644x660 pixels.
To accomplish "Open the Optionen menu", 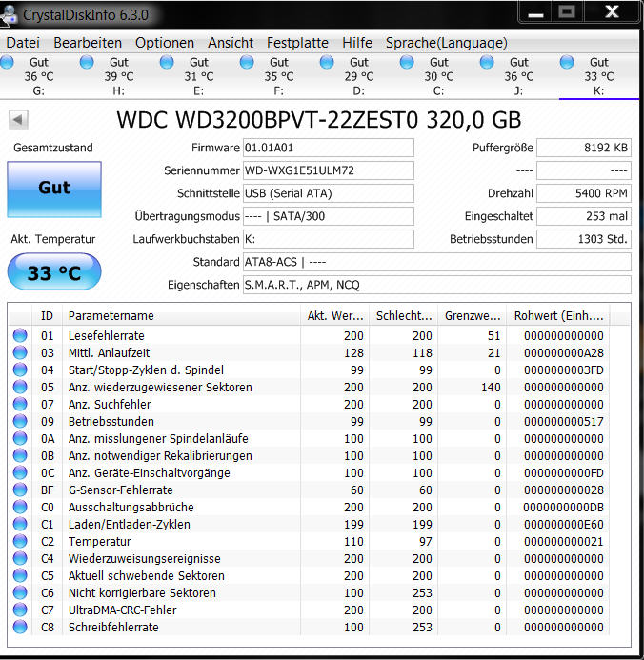I will coord(165,43).
